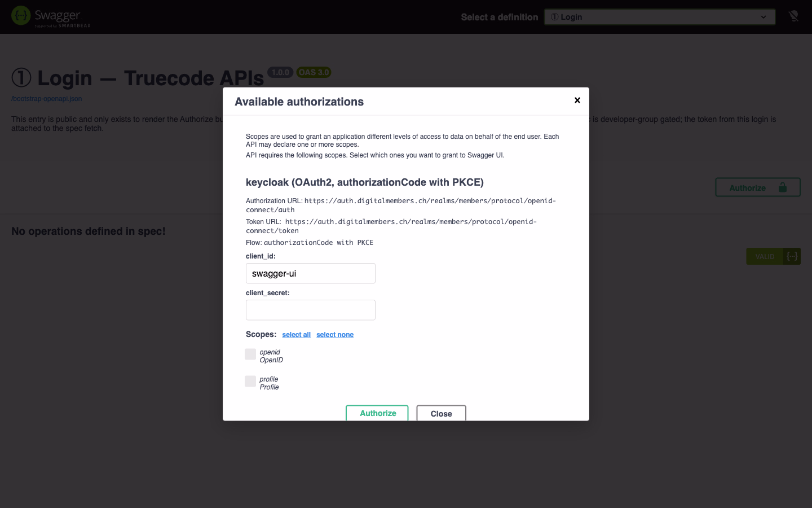Enable the profile scope checkbox

point(250,381)
